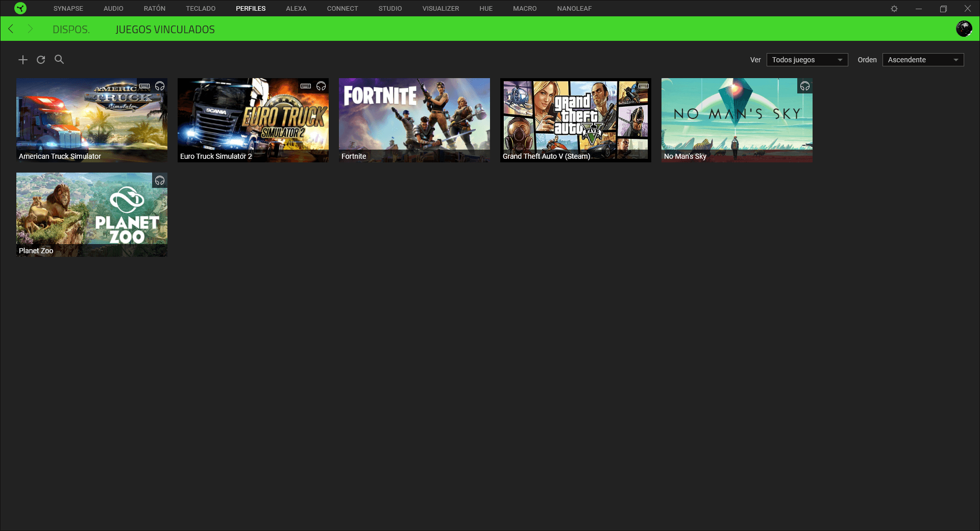This screenshot has height=531, width=980.
Task: Open game search with the magnifier icon
Action: click(59, 60)
